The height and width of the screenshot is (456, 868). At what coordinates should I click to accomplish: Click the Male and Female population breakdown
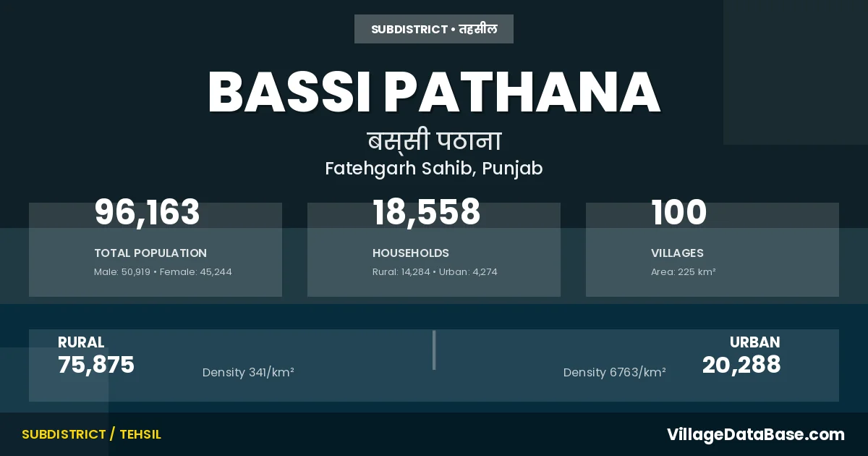(x=163, y=272)
